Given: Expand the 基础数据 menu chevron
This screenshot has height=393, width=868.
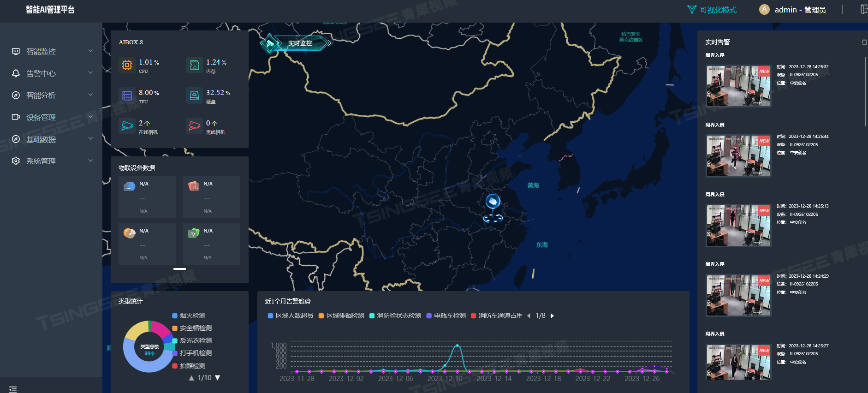Looking at the screenshot, I should 90,138.
